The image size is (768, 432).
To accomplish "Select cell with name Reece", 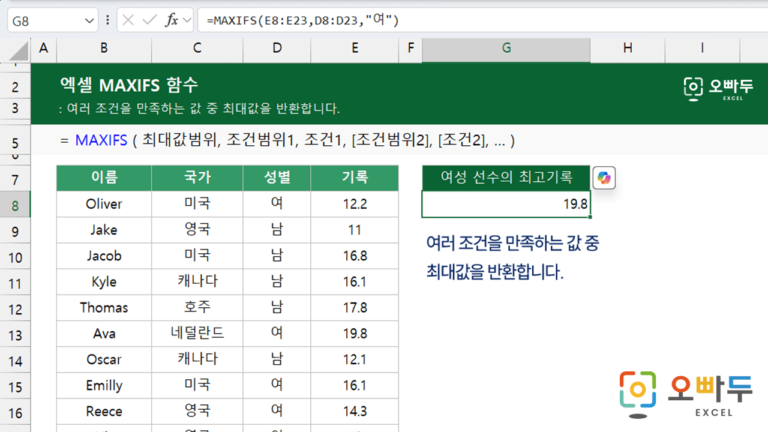I will coord(104,411).
